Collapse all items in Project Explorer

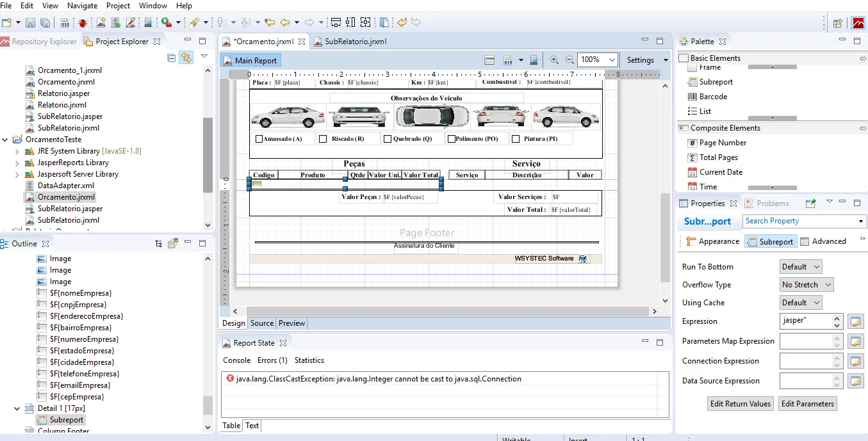(171, 58)
